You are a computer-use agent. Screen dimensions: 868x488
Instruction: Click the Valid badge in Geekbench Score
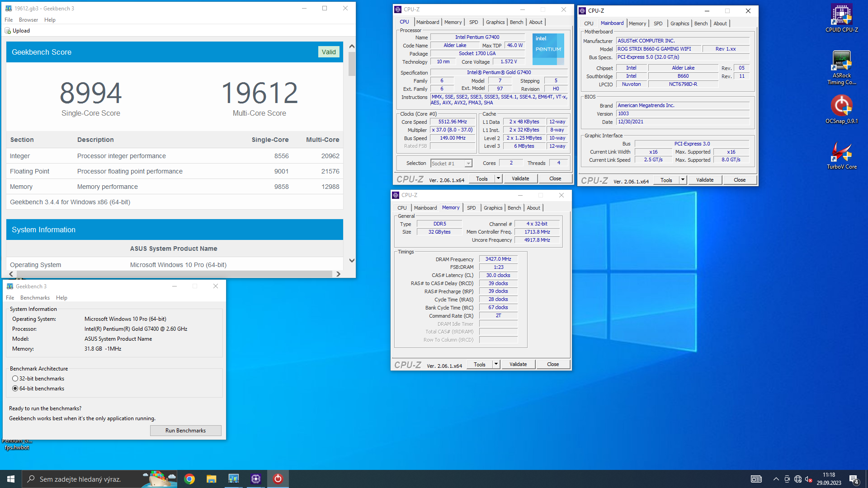coord(329,52)
